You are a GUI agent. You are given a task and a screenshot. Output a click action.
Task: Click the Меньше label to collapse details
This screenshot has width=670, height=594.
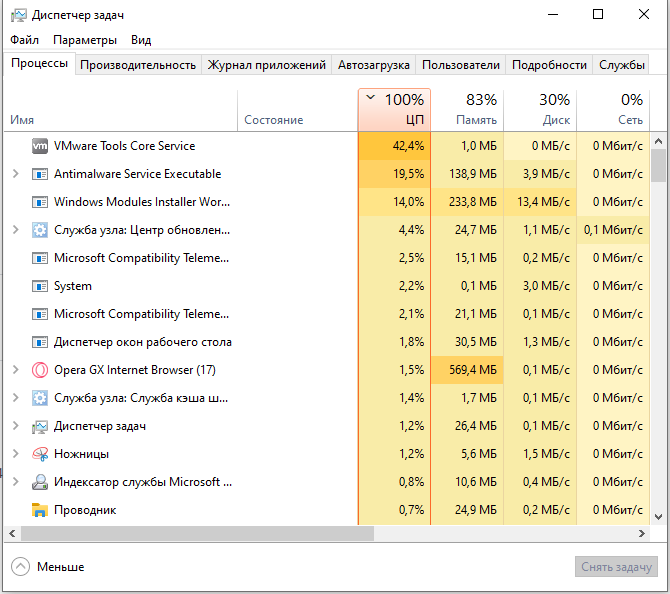tap(61, 567)
